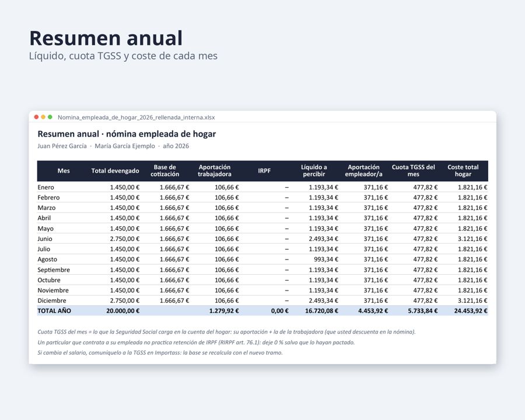Click the "Febrero" row label
This screenshot has width=525, height=420.
click(48, 198)
